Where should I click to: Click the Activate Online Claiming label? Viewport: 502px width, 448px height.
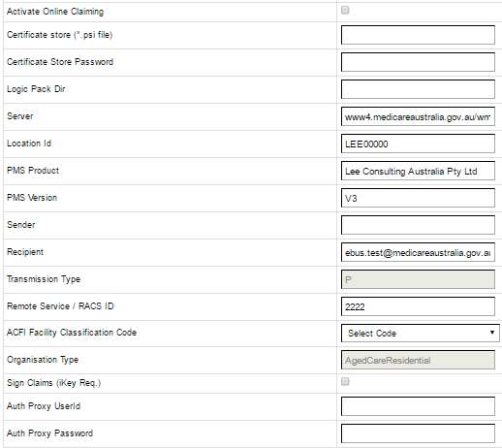55,12
